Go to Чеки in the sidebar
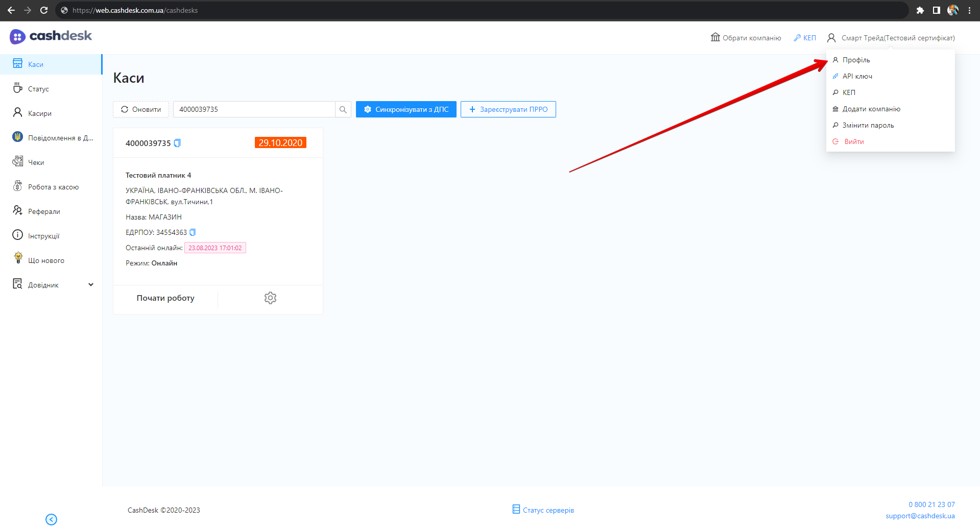Image resolution: width=980 pixels, height=531 pixels. 36,162
